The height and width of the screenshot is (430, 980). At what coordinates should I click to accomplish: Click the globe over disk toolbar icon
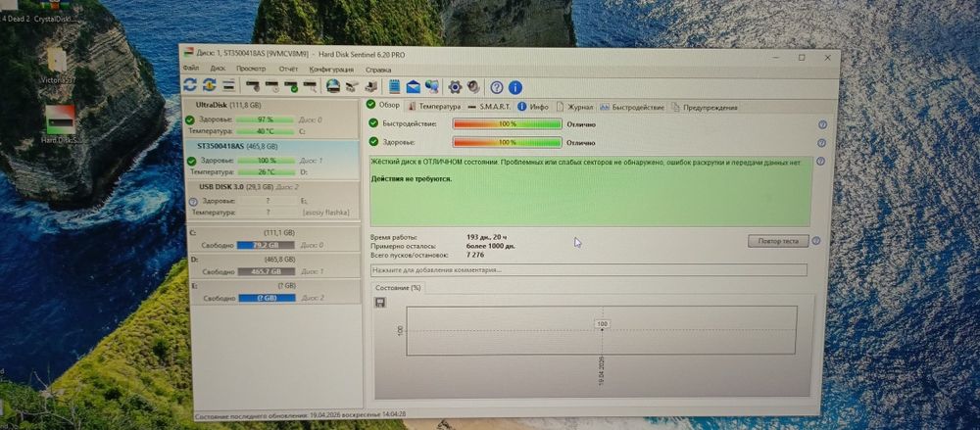pos(333,86)
